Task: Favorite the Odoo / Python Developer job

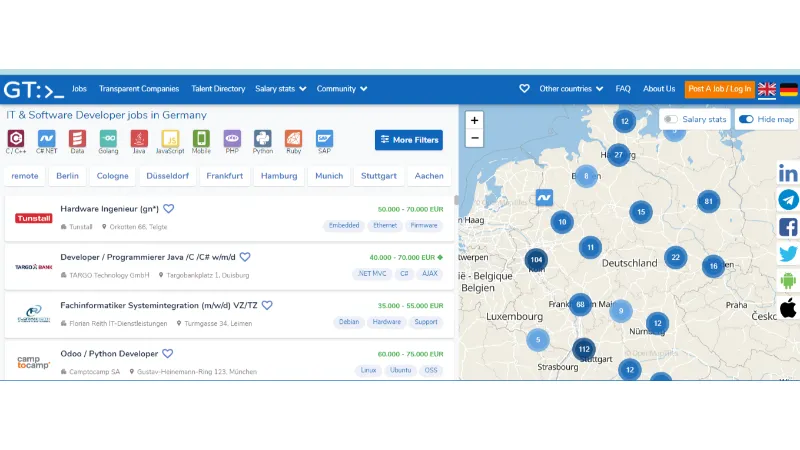Action: click(x=167, y=354)
